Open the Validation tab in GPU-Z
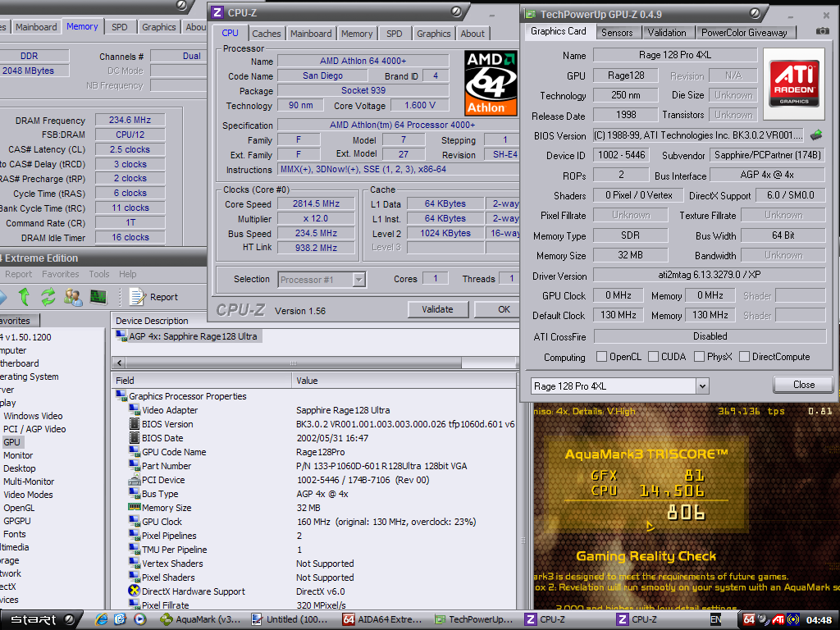The width and height of the screenshot is (840, 630). tap(667, 33)
